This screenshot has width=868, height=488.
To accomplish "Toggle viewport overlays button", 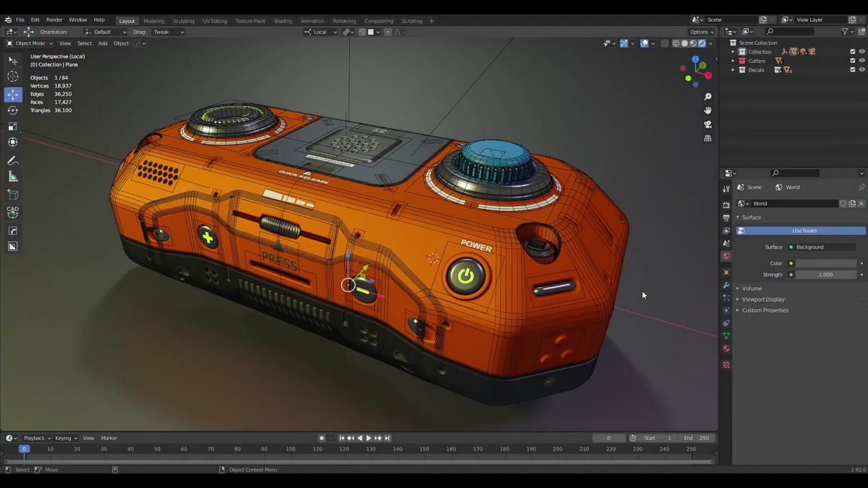I will 644,43.
